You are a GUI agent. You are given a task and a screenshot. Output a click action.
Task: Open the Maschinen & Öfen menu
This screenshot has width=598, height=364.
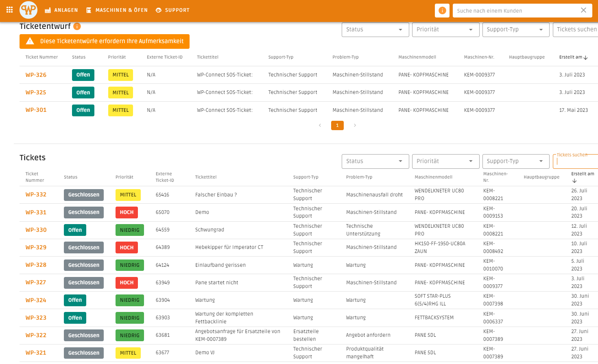(x=117, y=10)
